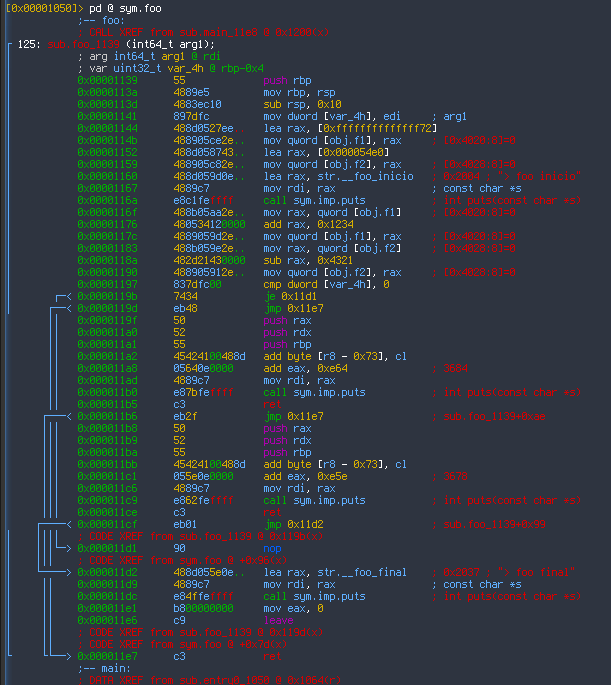Select the function signature line with int64_t arg1
611x685 pixels.
(115, 44)
